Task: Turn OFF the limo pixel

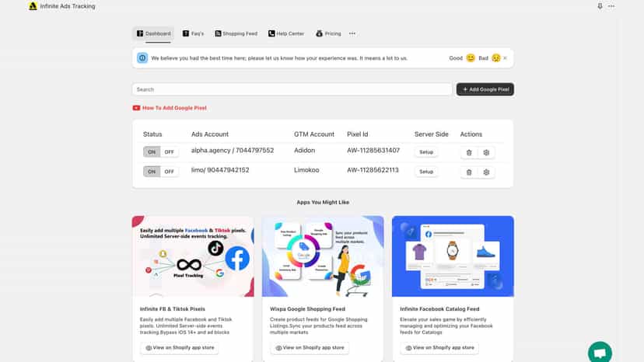Action: click(x=170, y=172)
